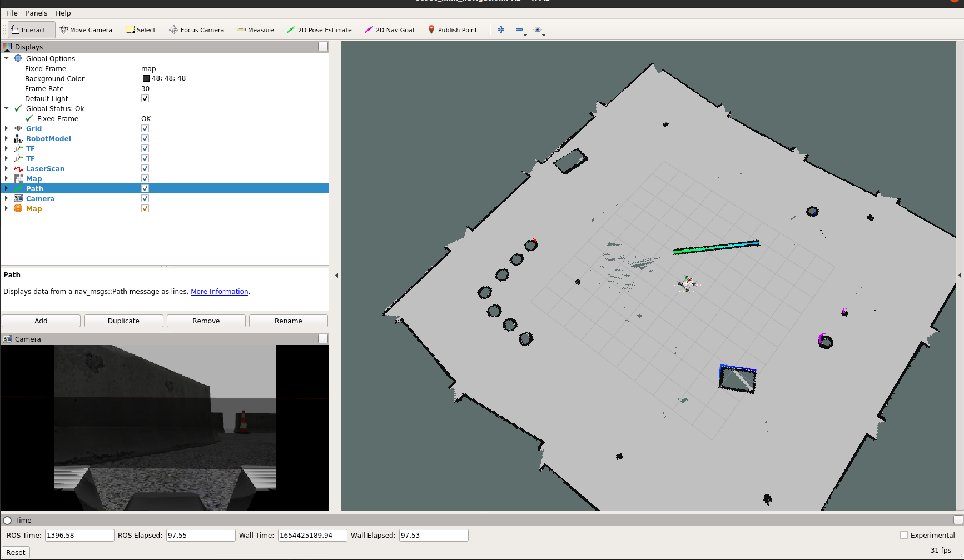Select the Move Camera tool
The image size is (964, 560).
(86, 30)
